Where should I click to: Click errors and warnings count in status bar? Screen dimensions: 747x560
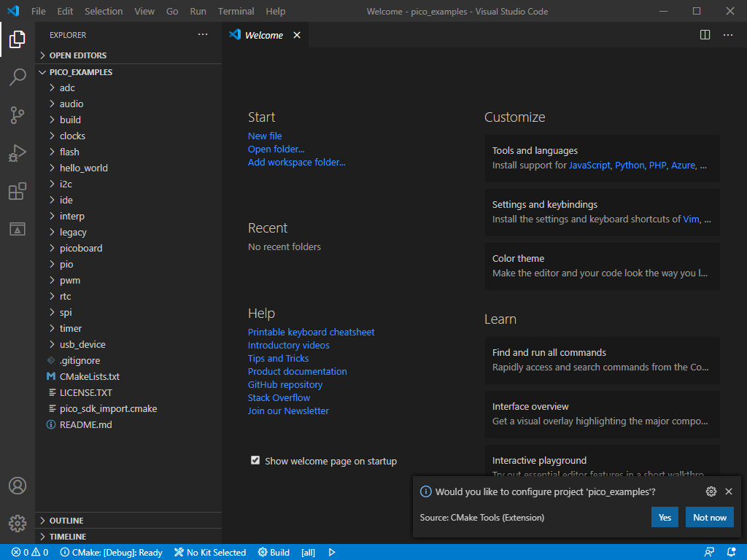click(29, 553)
